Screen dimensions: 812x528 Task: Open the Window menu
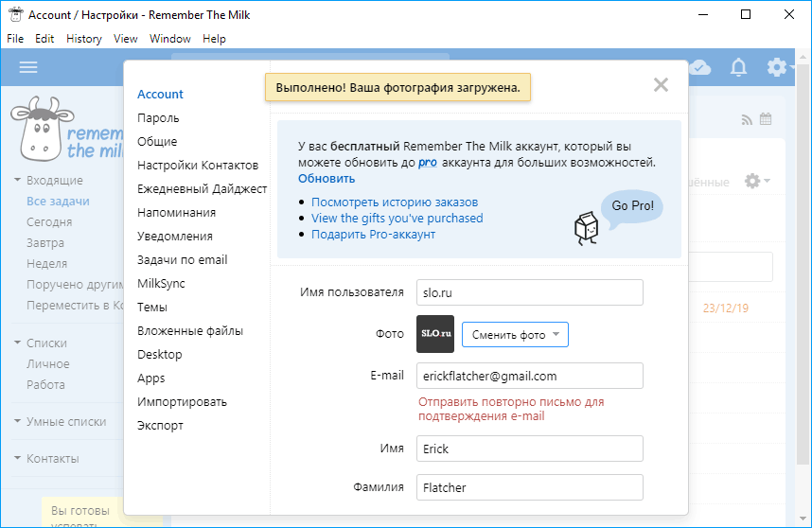(169, 39)
